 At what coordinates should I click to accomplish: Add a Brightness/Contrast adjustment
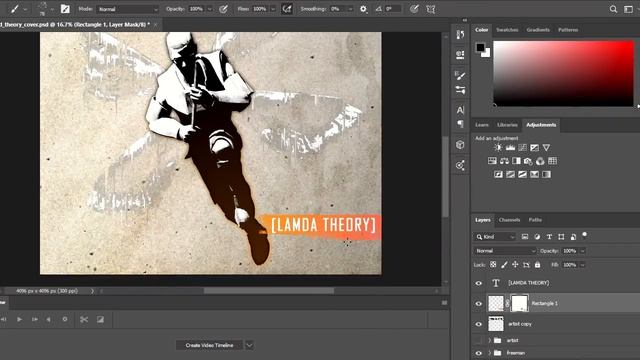pos(498,148)
